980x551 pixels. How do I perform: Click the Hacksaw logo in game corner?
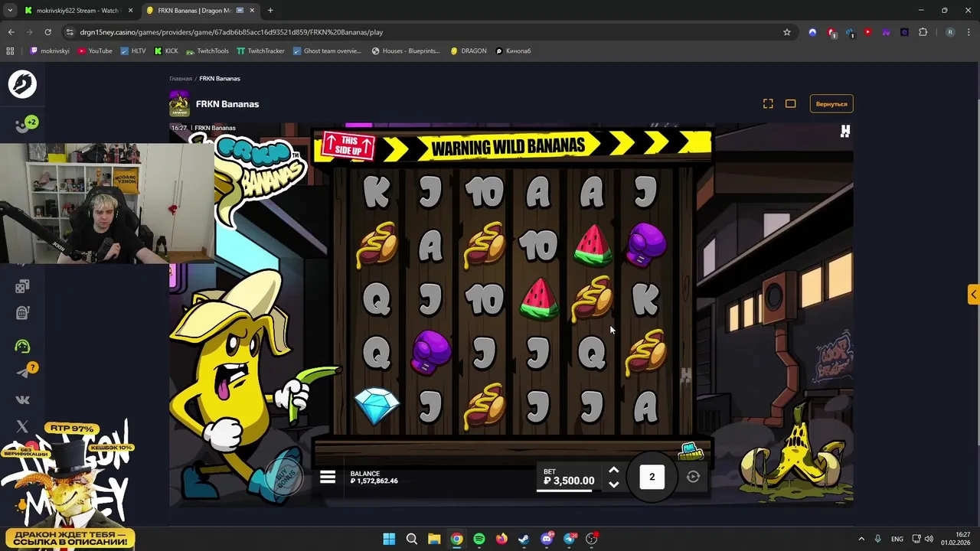[x=845, y=132]
